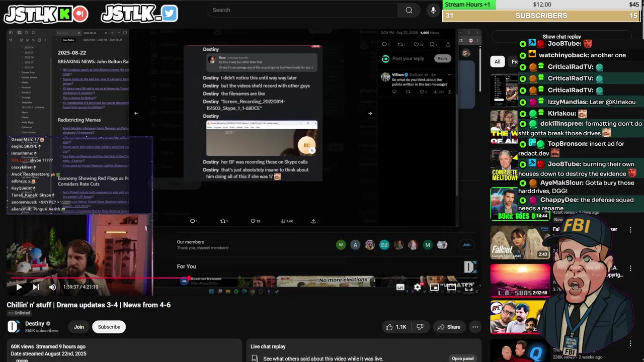Open the L.A. Suns 2:02:58 video thumbnail

click(x=520, y=281)
